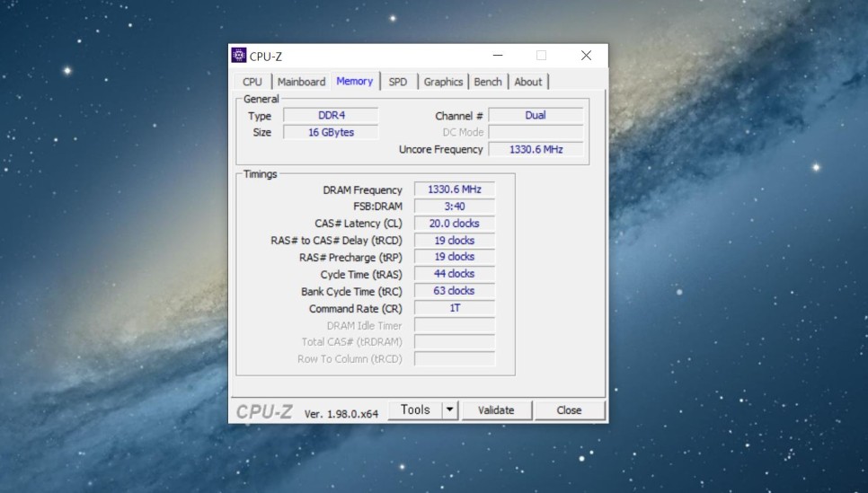Click the DRAM Frequency value field

tap(455, 189)
